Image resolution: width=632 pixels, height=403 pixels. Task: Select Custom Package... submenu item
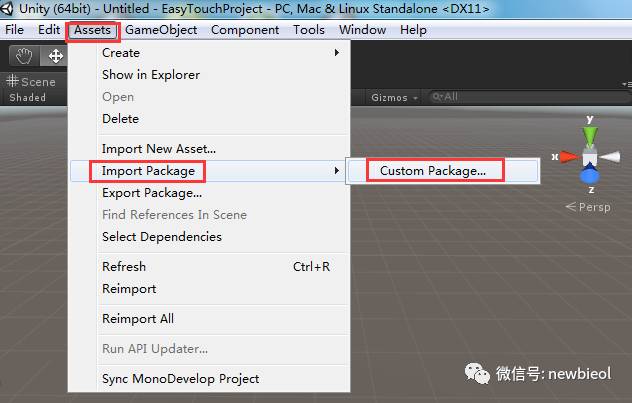tap(443, 171)
